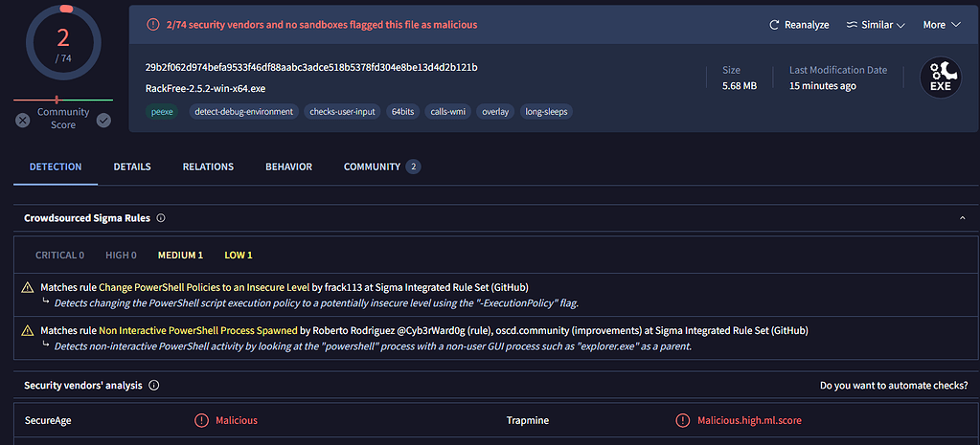Open the BEHAVIOR tab

click(x=288, y=167)
